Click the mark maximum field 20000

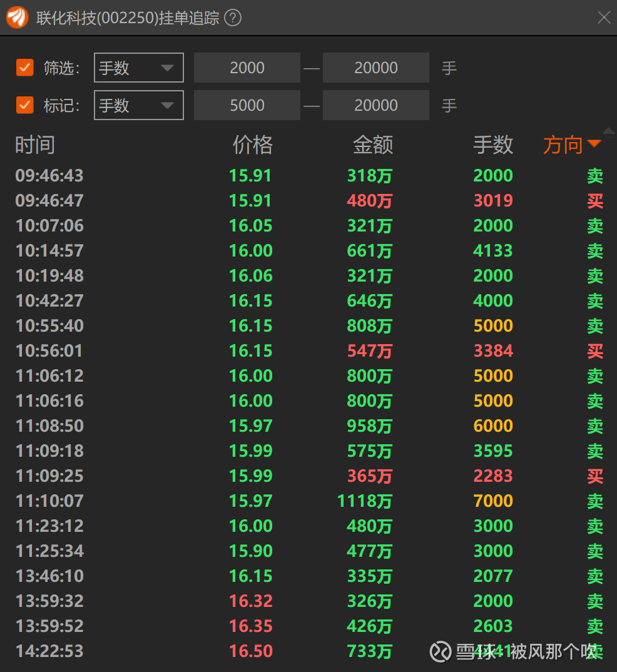click(375, 105)
